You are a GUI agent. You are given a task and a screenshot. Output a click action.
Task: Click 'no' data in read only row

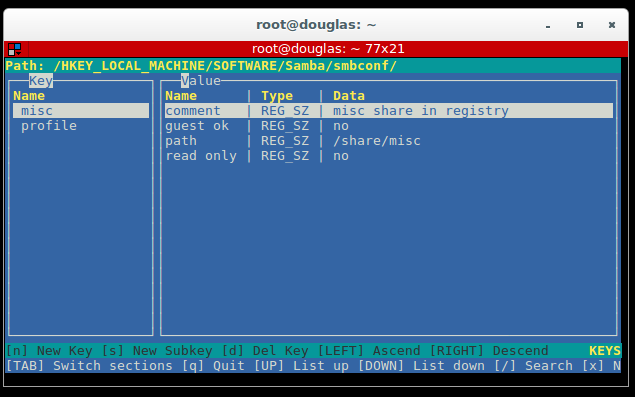(341, 156)
